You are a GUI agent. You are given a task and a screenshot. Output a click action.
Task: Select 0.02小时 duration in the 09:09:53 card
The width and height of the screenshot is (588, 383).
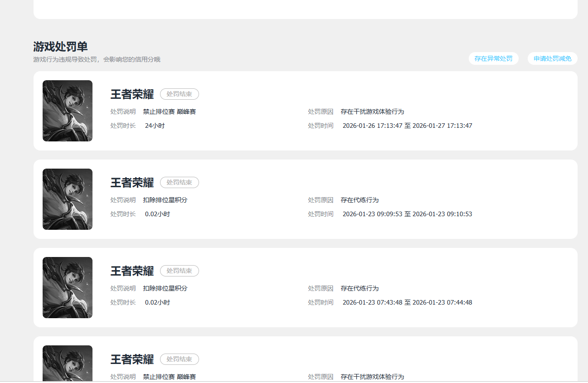157,214
